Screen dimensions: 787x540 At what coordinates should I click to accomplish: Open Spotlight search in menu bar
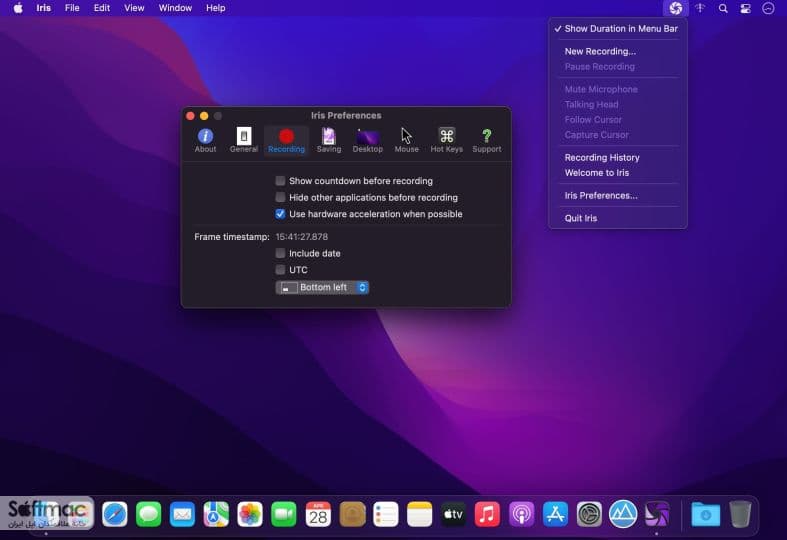click(x=723, y=8)
